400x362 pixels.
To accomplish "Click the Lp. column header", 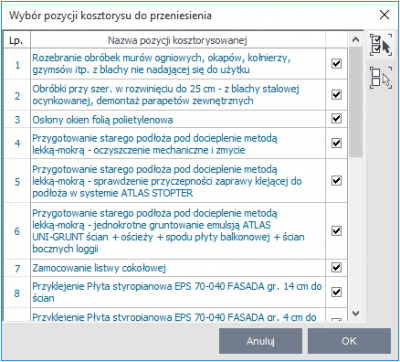I will click(17, 41).
